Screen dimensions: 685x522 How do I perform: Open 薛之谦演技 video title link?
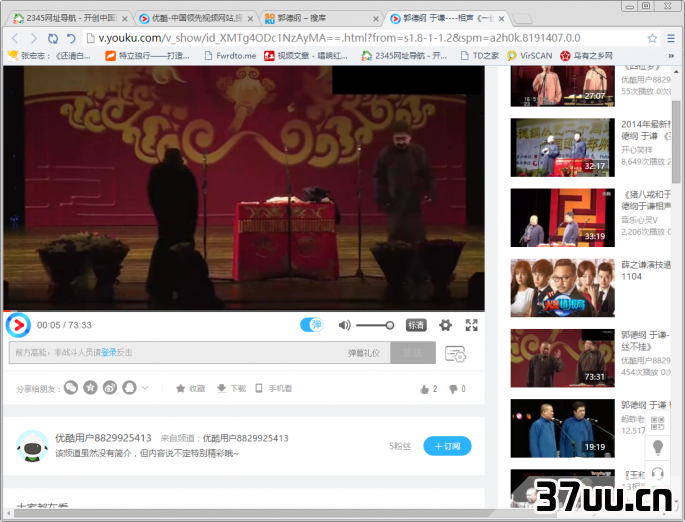click(646, 270)
